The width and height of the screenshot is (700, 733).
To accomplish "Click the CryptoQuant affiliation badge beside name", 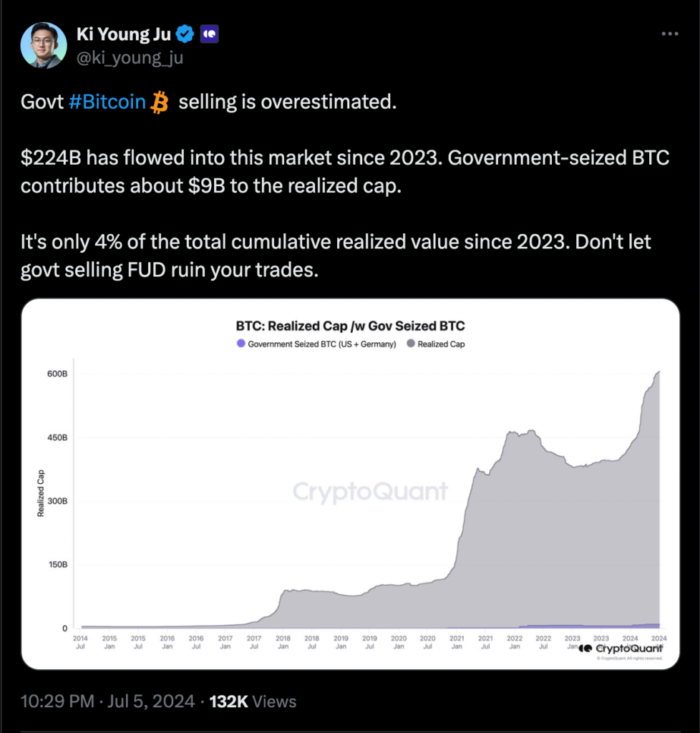I will tap(210, 33).
